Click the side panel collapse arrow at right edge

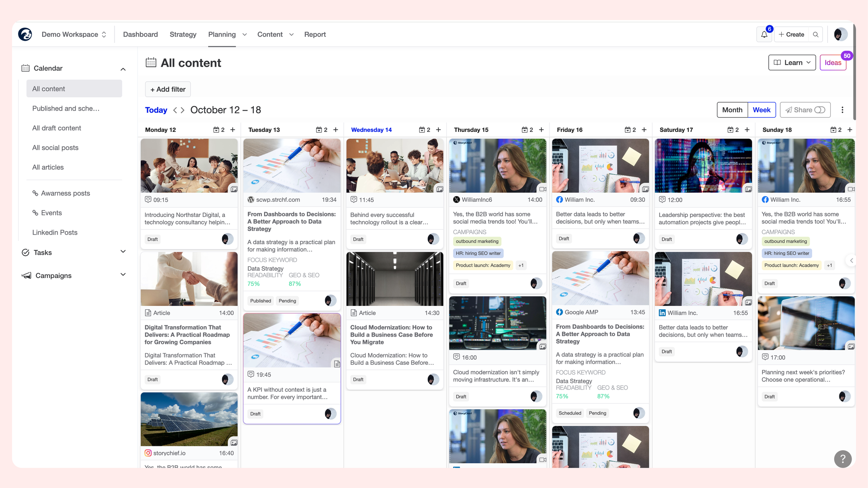click(x=851, y=261)
